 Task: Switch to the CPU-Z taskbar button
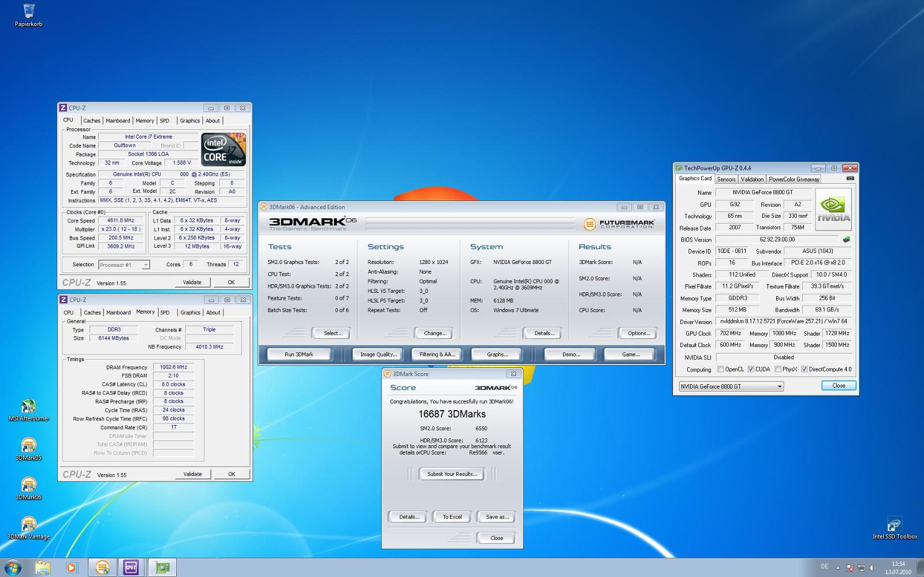click(x=131, y=568)
